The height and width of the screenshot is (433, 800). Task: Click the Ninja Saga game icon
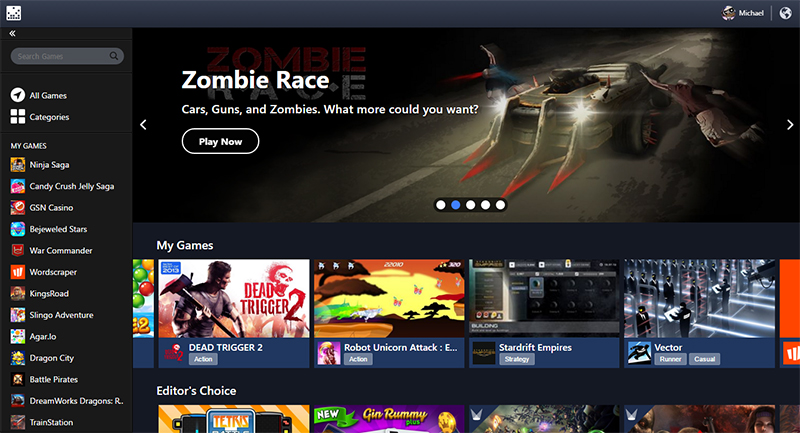(x=18, y=164)
